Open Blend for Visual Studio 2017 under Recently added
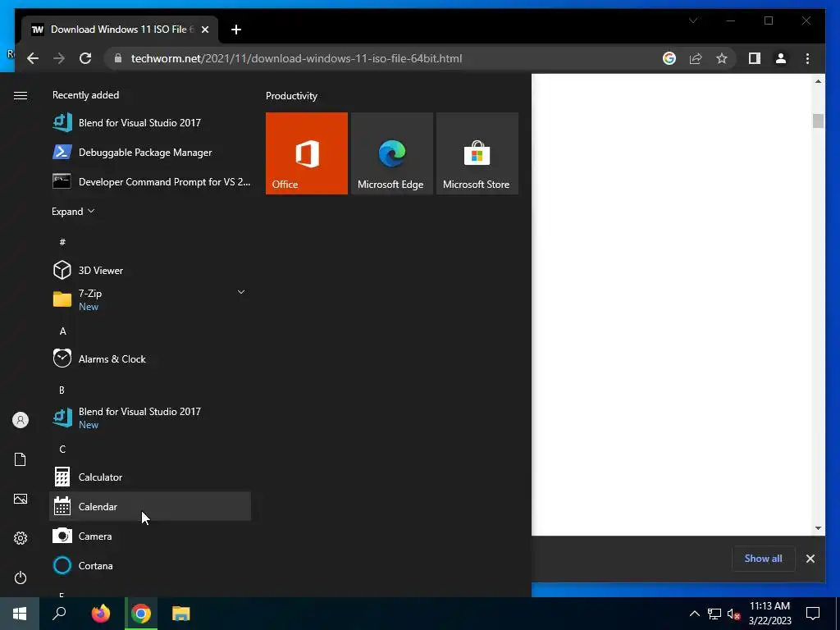This screenshot has width=840, height=630. coord(150,123)
